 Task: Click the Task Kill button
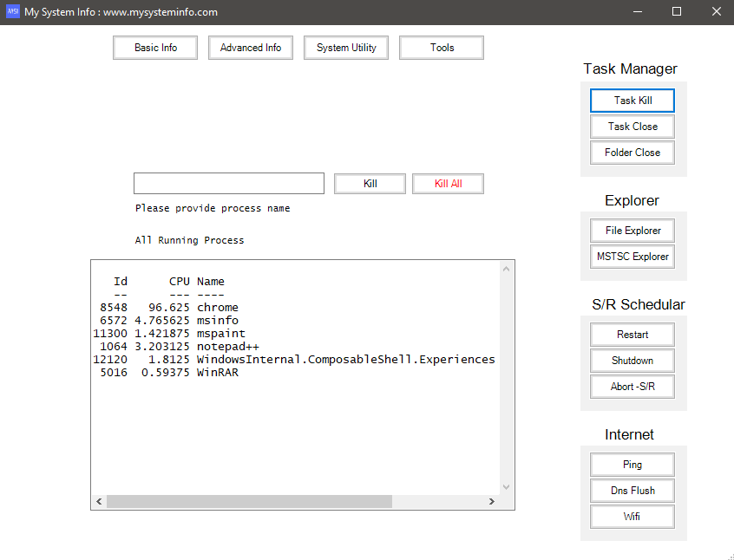coord(632,101)
